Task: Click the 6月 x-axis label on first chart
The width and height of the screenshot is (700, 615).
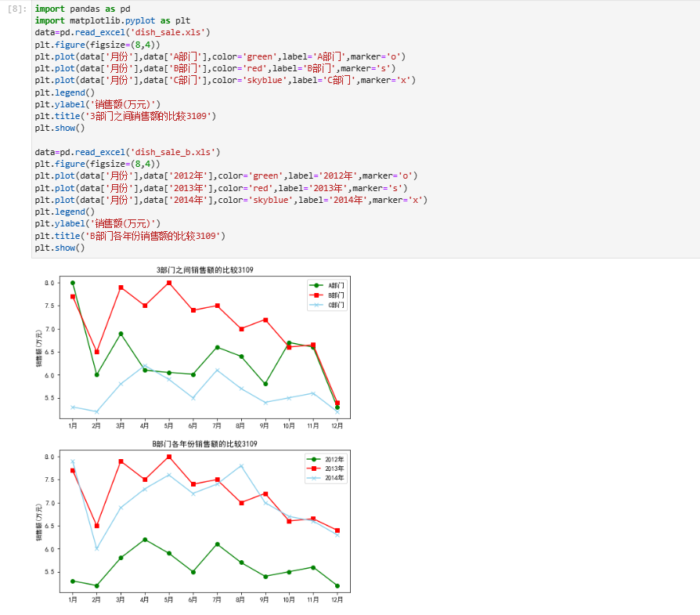Action: 193,426
